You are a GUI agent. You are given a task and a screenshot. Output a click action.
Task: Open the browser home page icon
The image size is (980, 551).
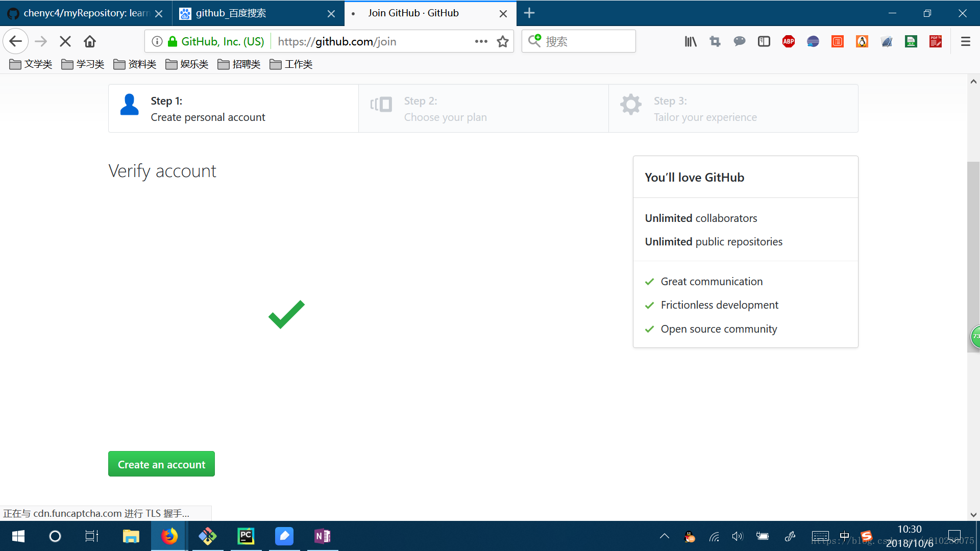[x=90, y=41]
